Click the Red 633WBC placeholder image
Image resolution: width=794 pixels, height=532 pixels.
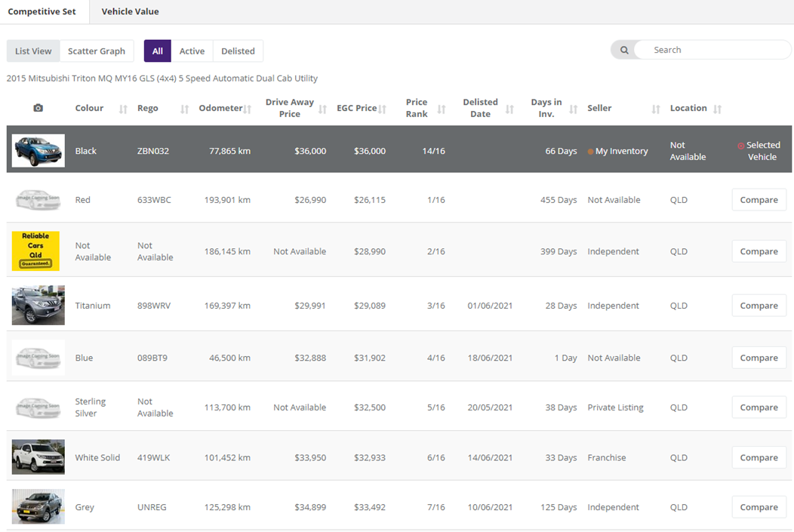pos(38,199)
